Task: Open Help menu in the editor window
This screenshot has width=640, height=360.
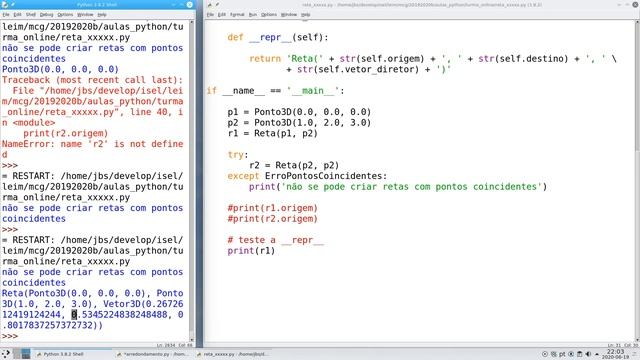Action: [x=306, y=15]
